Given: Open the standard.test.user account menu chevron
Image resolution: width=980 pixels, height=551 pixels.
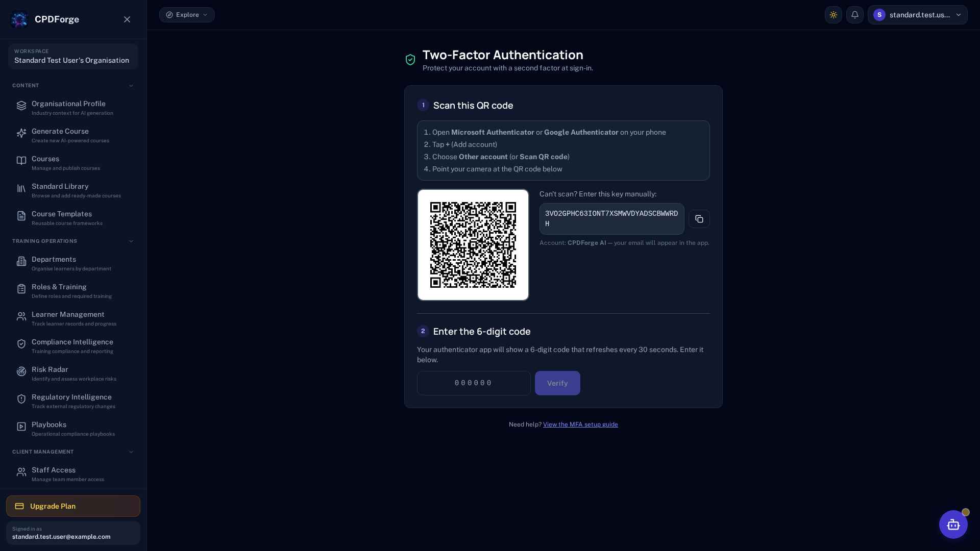Looking at the screenshot, I should (x=959, y=15).
